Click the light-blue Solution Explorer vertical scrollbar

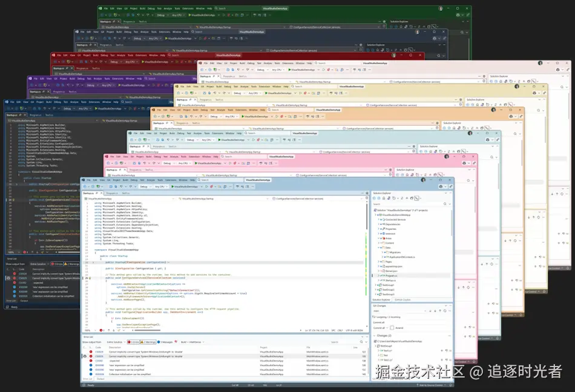(x=452, y=223)
